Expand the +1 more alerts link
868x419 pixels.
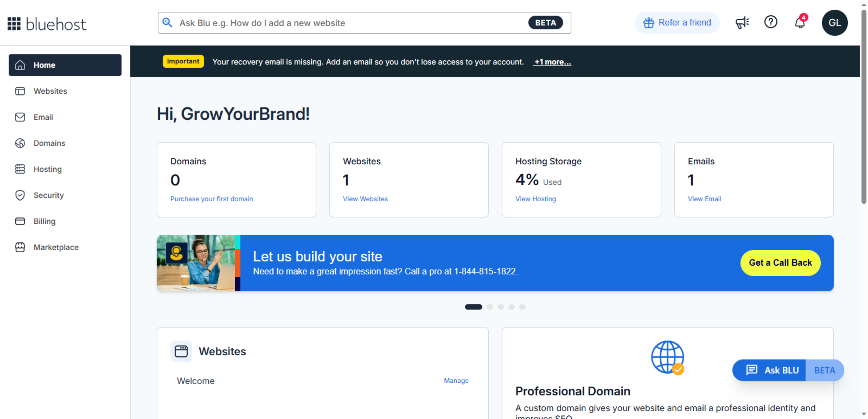(552, 62)
